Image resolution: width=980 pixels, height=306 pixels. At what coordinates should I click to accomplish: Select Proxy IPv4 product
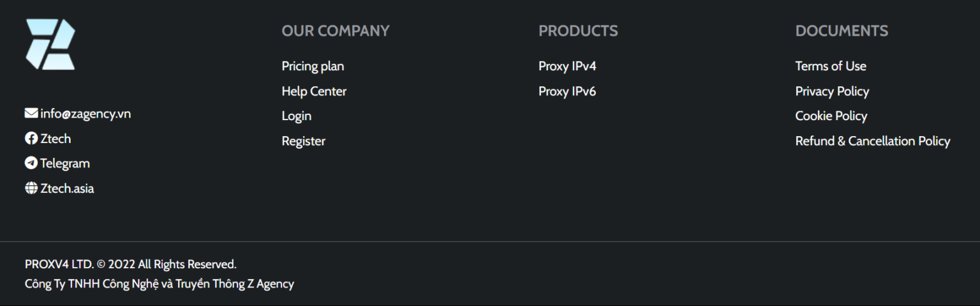(x=567, y=66)
